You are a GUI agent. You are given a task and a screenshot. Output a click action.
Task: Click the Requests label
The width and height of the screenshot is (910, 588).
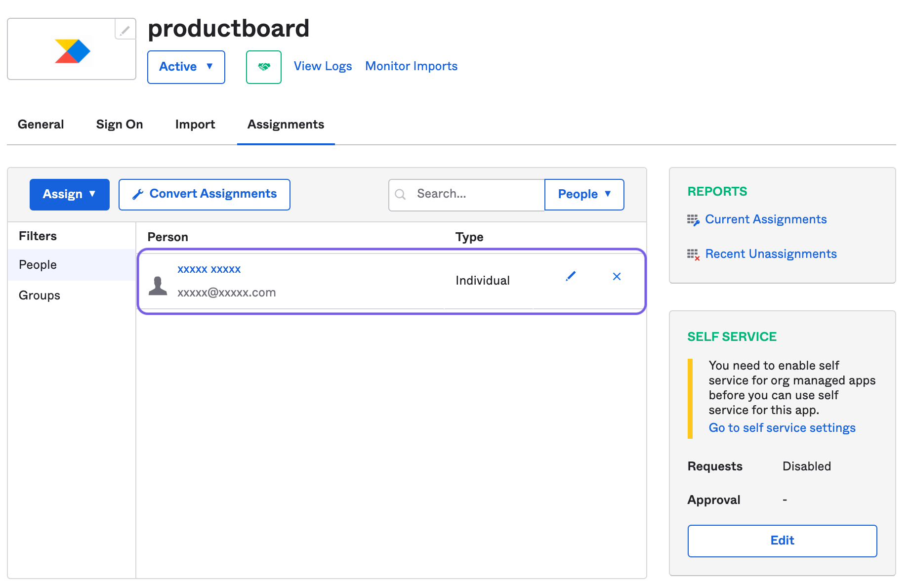coord(715,466)
